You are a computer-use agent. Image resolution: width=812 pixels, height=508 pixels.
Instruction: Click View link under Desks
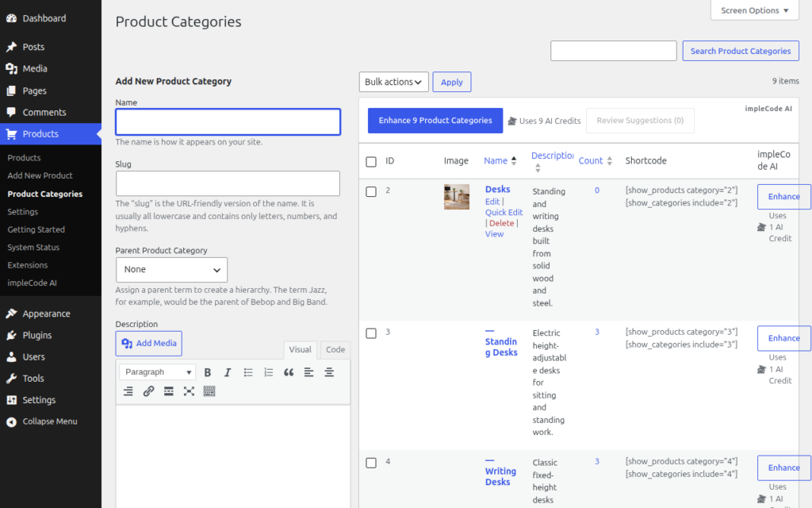[x=494, y=234]
